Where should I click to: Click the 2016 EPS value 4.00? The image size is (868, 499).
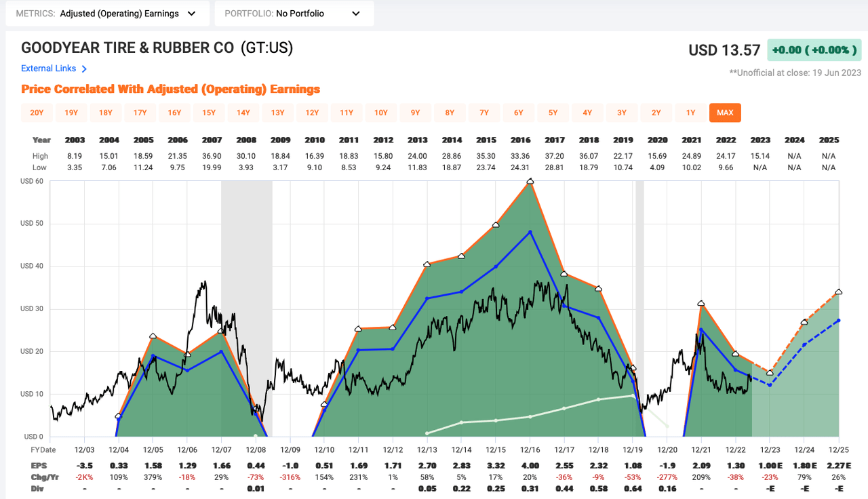530,466
